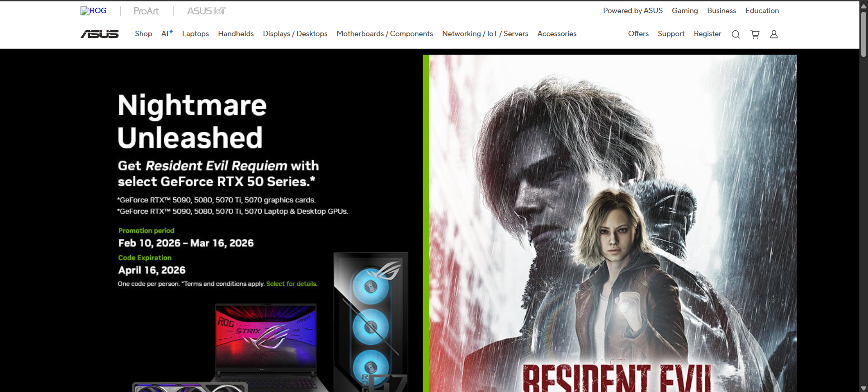Click the Business link in top bar
Viewport: 868px width, 392px height.
722,11
